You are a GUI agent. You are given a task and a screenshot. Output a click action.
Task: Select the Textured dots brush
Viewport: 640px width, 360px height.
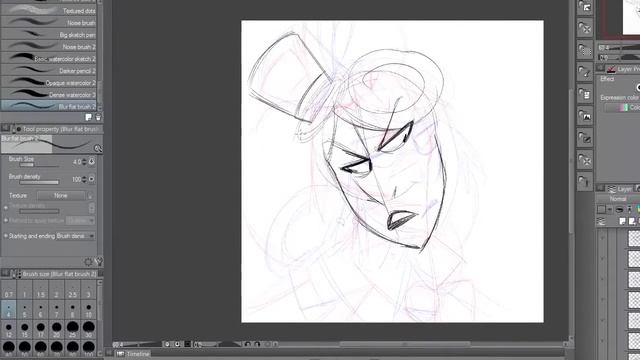(49, 11)
